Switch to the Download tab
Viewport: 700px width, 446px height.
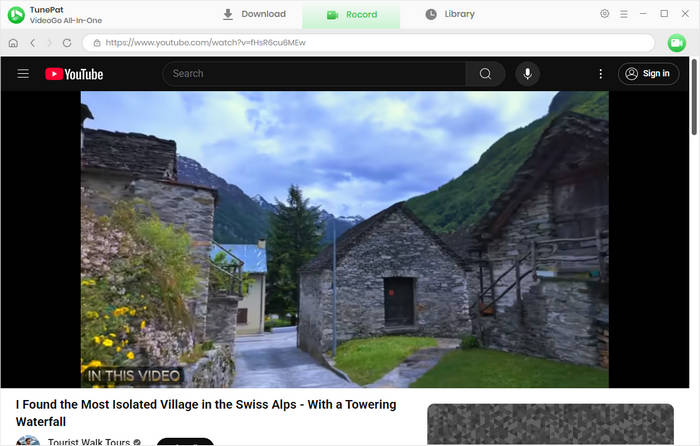pos(254,14)
